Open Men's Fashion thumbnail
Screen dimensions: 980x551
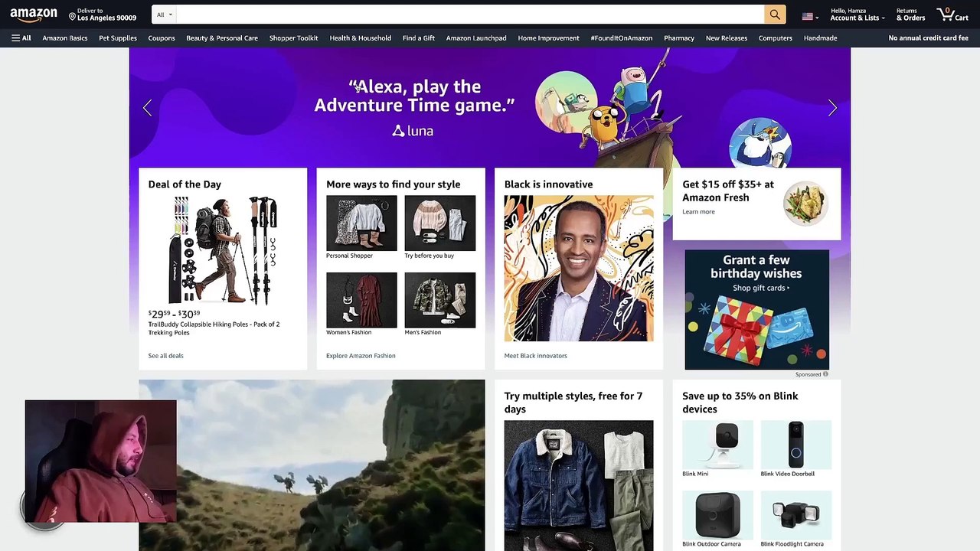(439, 300)
